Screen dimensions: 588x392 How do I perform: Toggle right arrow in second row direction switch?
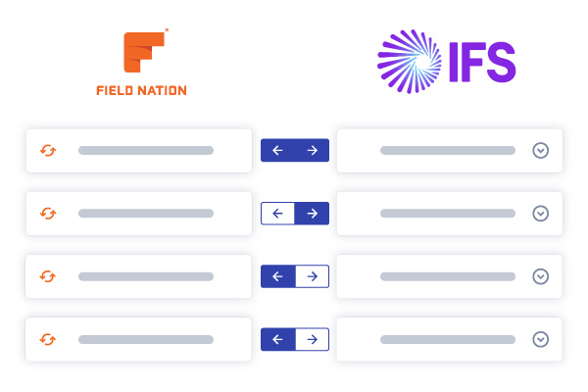pos(312,214)
